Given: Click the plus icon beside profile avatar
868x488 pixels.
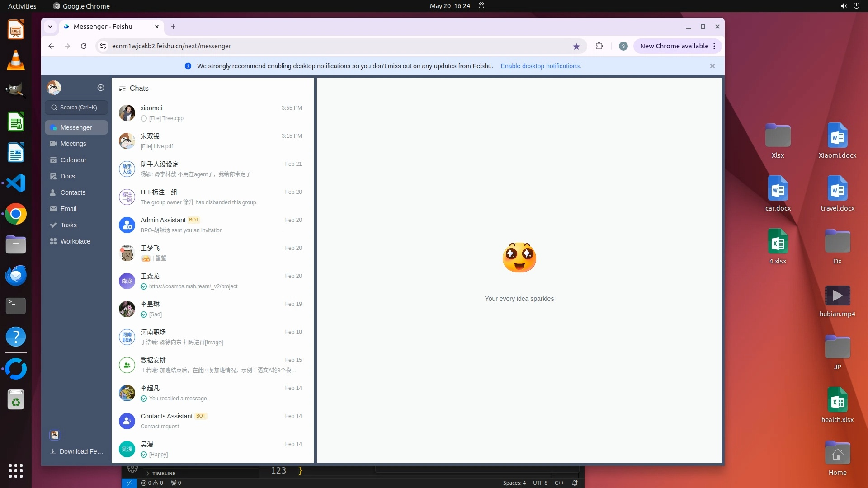Looking at the screenshot, I should 101,88.
